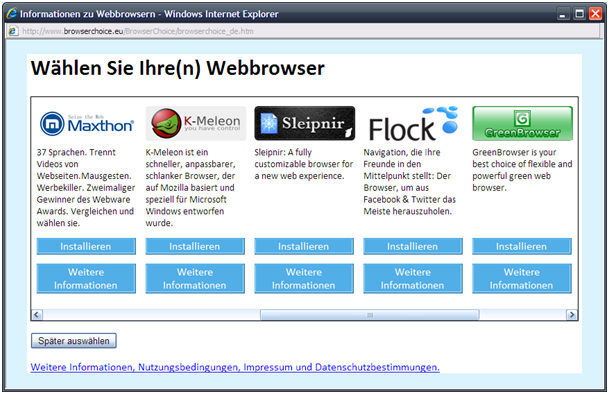The height and width of the screenshot is (394, 609).
Task: Open Weitere Informationen for Flock
Action: tap(413, 279)
